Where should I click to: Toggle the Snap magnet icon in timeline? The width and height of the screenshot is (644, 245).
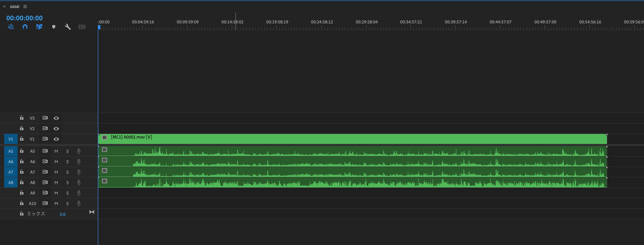click(25, 27)
